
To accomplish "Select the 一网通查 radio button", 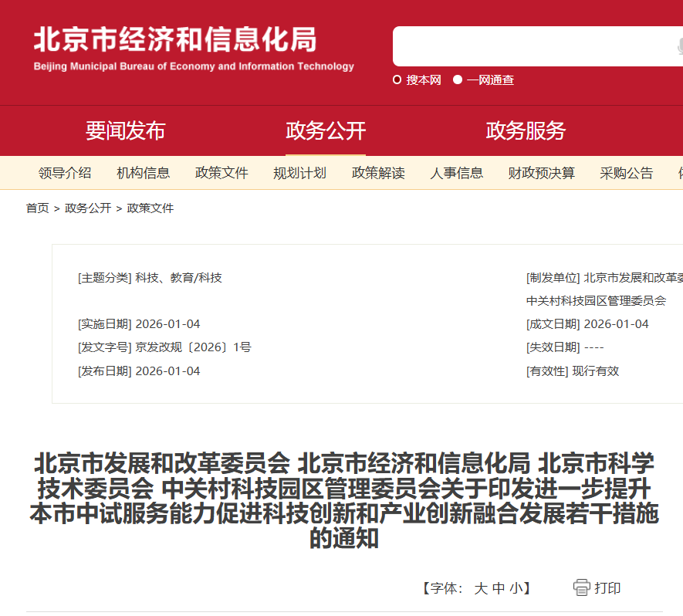I will (458, 80).
